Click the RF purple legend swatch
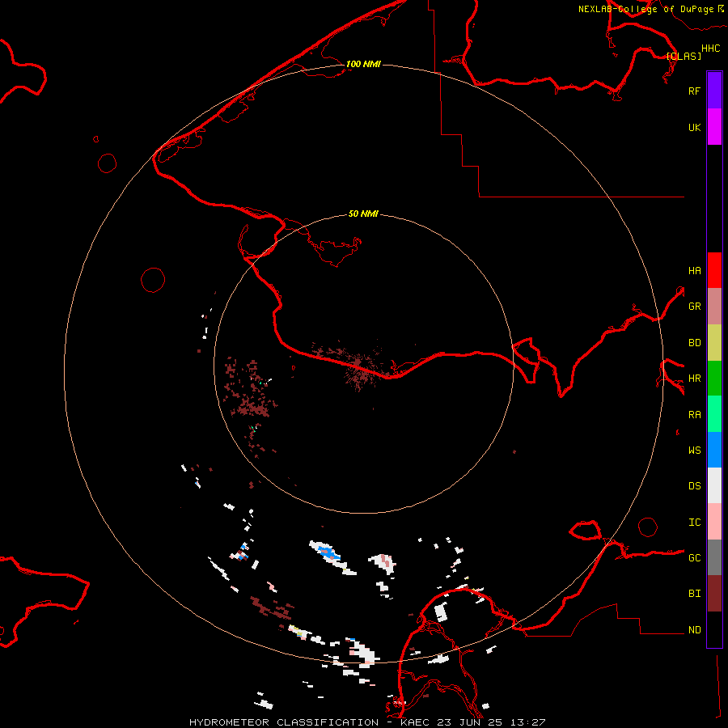 pyautogui.click(x=714, y=91)
